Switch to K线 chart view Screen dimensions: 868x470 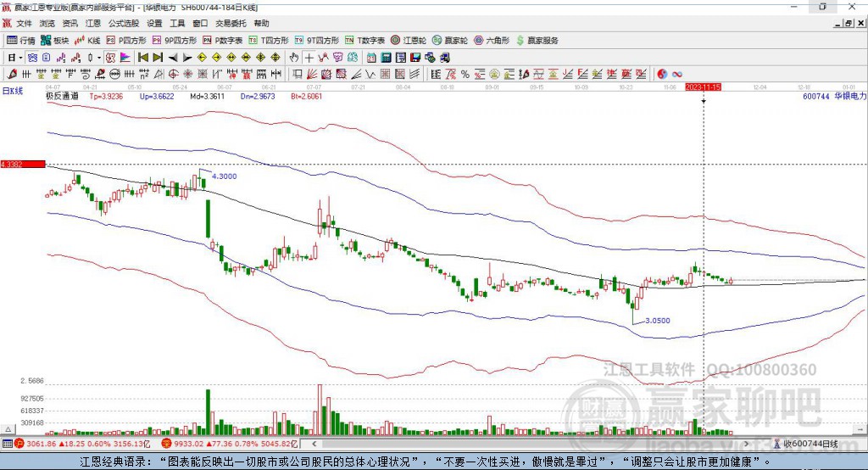87,41
